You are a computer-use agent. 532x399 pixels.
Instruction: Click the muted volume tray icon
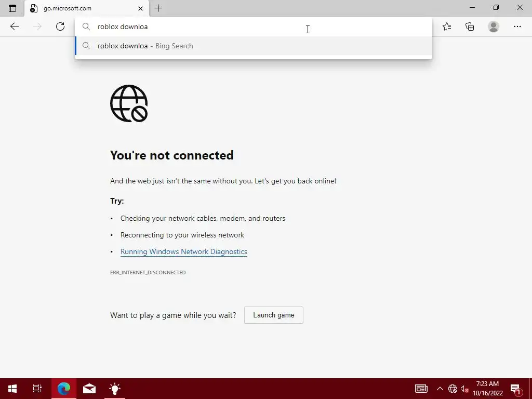464,389
